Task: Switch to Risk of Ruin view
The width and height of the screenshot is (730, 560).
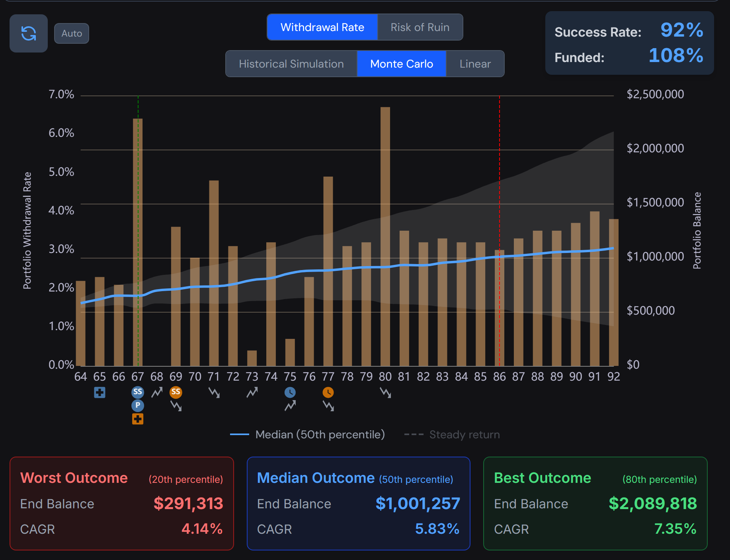Action: pos(420,27)
